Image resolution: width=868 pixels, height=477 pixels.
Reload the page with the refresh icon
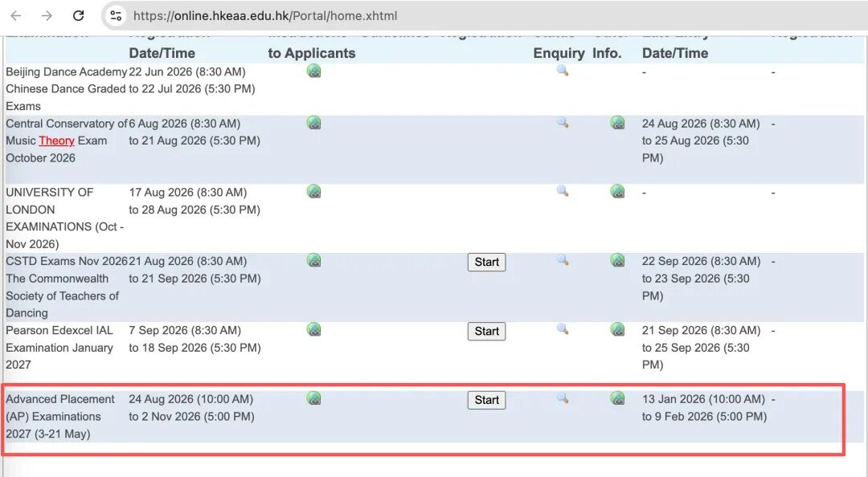79,15
